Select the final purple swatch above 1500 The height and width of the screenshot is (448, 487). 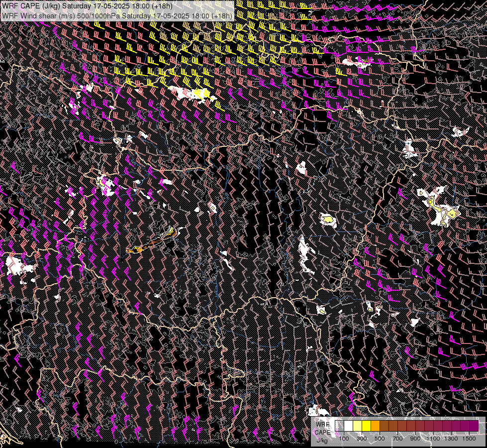point(474,426)
